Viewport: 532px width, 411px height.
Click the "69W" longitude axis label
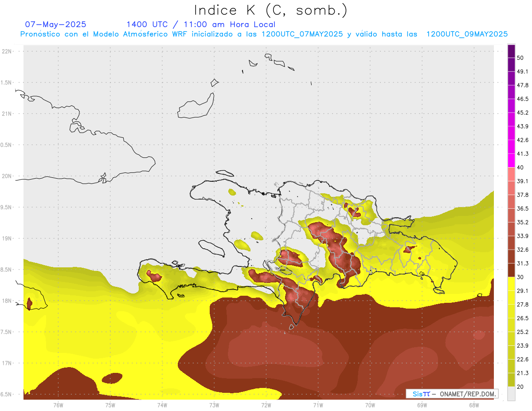422,405
